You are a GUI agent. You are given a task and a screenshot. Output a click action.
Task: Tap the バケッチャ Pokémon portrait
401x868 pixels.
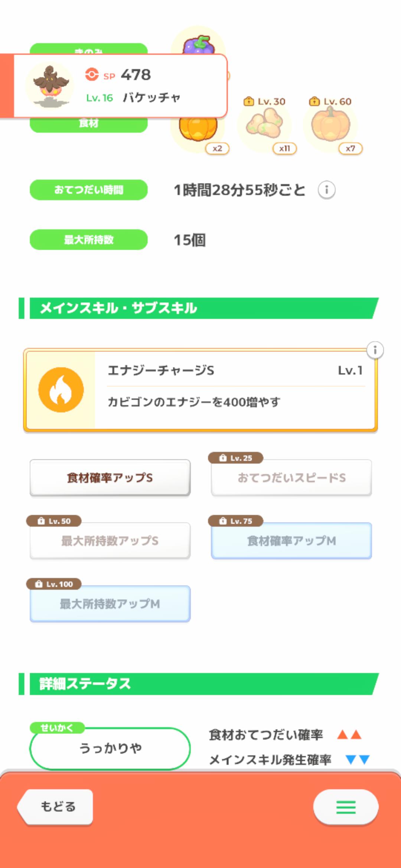pyautogui.click(x=50, y=86)
